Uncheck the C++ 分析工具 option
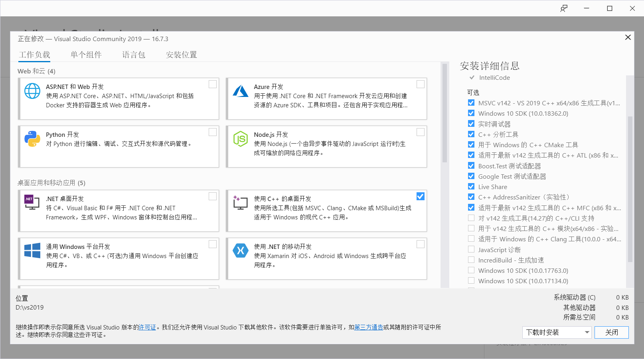The height and width of the screenshot is (359, 644). 471,134
